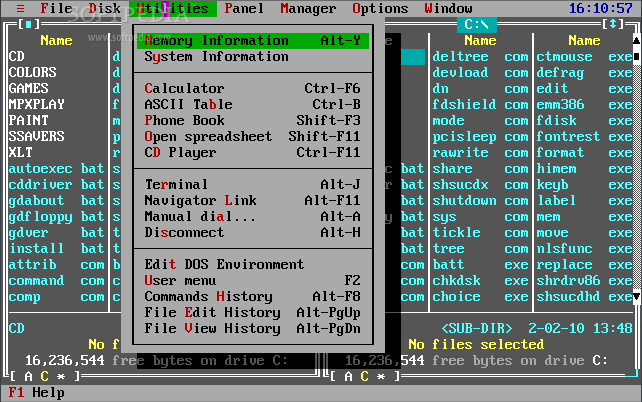The image size is (642, 402).
Task: Select install bat file
Action: [57, 248]
